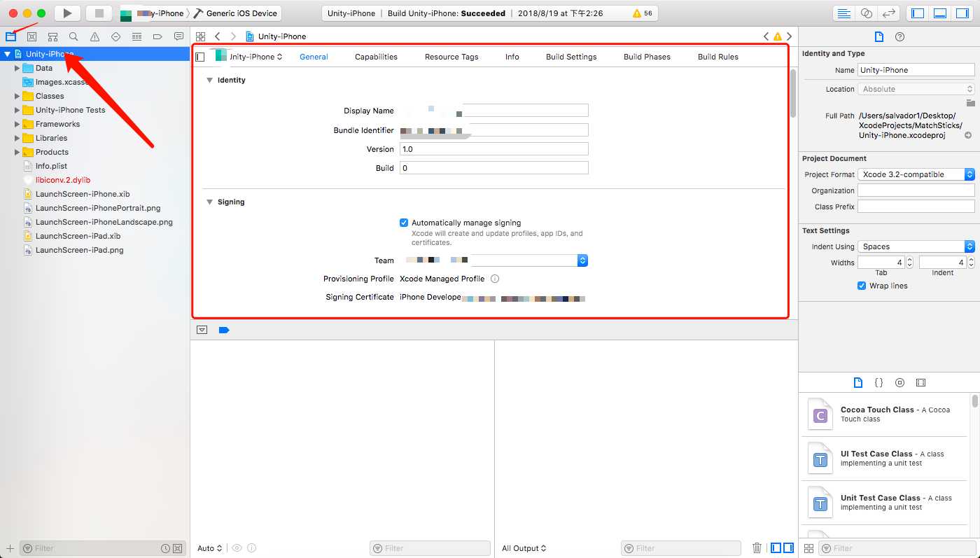
Task: Expand the Data folder
Action: coord(17,68)
